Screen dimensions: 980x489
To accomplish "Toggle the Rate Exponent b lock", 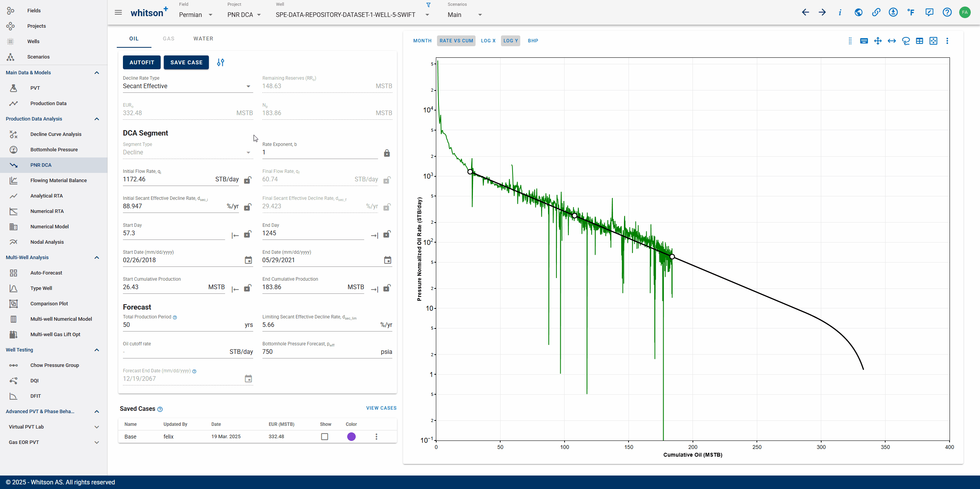I will [x=387, y=153].
